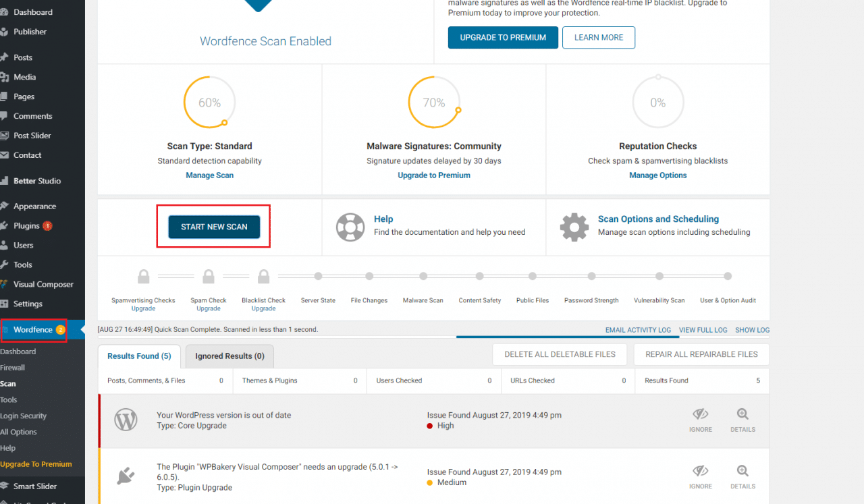Ignore the WordPress version out of date issue
Viewport: 864px width, 504px height.
(x=700, y=420)
